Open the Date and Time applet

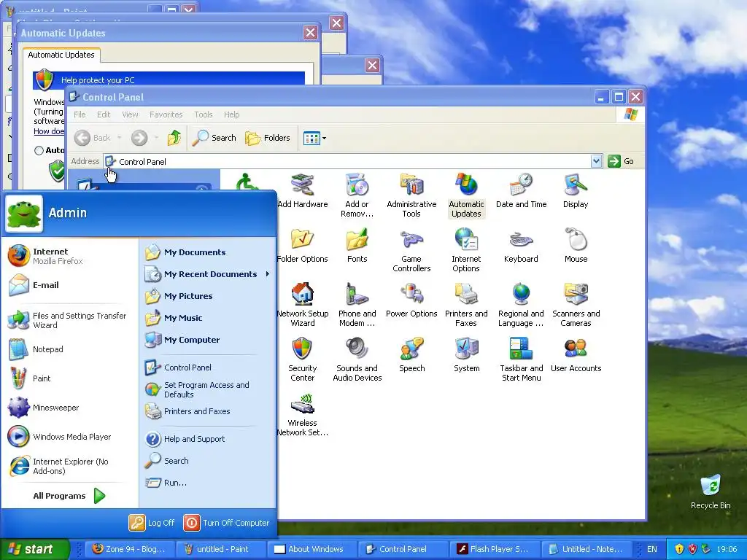point(521,191)
